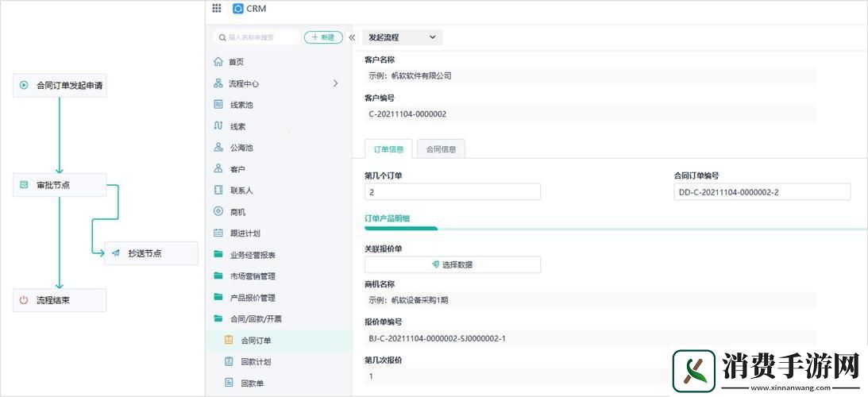Click the 回款单 icon
Screen dimensions: 868x397
(229, 383)
